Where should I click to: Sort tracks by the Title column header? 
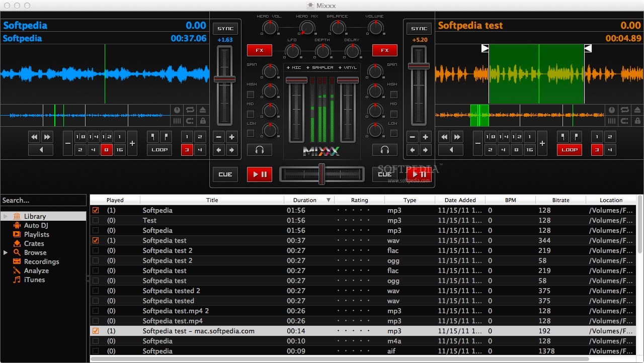(212, 200)
